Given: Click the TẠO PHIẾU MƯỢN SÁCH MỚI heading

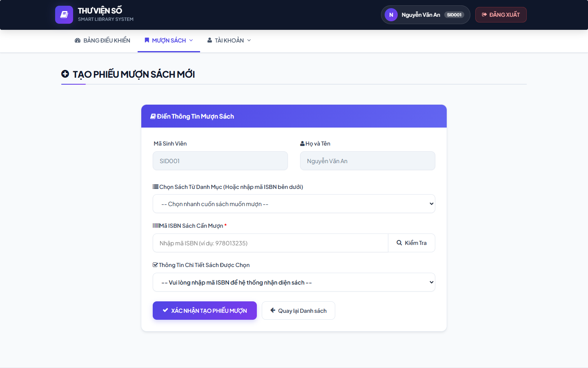Looking at the screenshot, I should [134, 74].
